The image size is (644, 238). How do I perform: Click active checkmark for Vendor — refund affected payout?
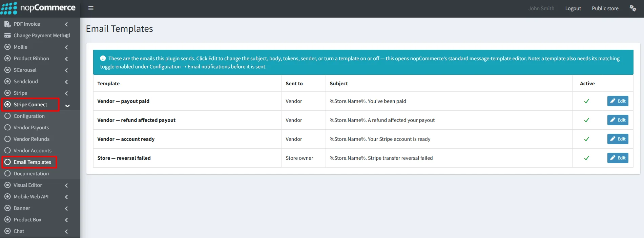pyautogui.click(x=587, y=120)
